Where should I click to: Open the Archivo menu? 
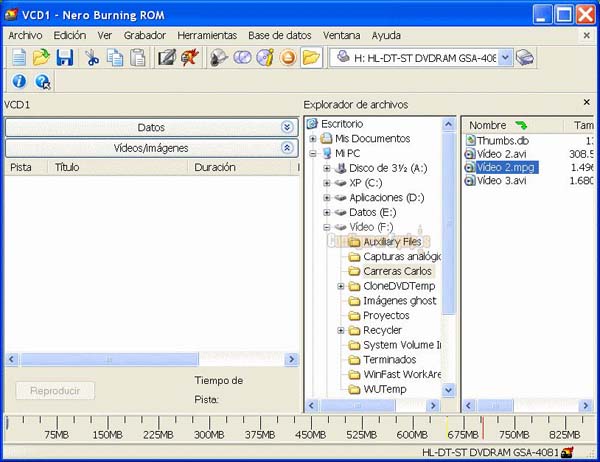tap(25, 35)
